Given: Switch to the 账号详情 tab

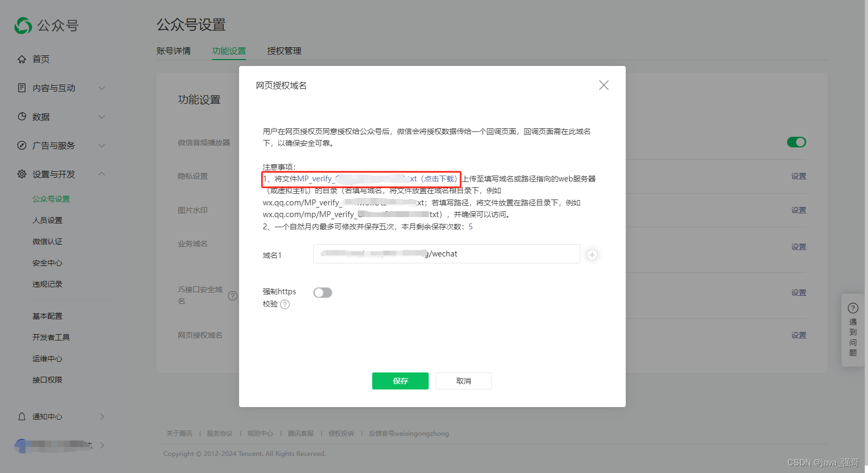Looking at the screenshot, I should 174,51.
